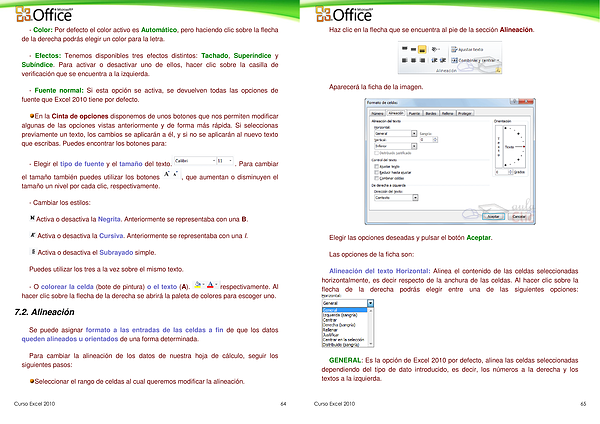Click the top align icon in the Alineación ribbon
This screenshot has width=600, height=424.
pos(404,49)
